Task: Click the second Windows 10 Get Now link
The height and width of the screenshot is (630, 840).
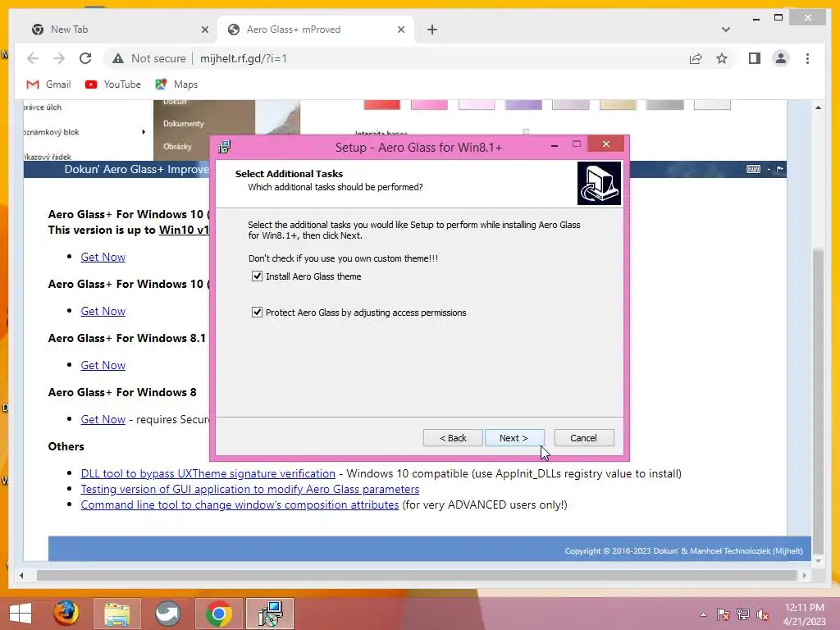Action: 103,311
